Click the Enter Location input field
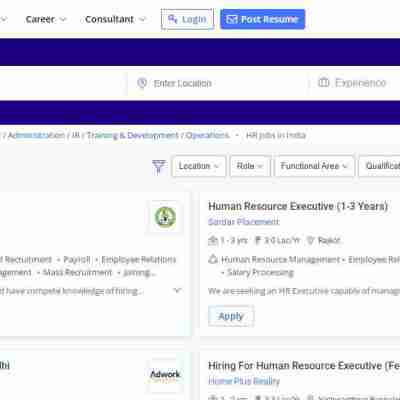This screenshot has height=400, width=400. tap(216, 83)
